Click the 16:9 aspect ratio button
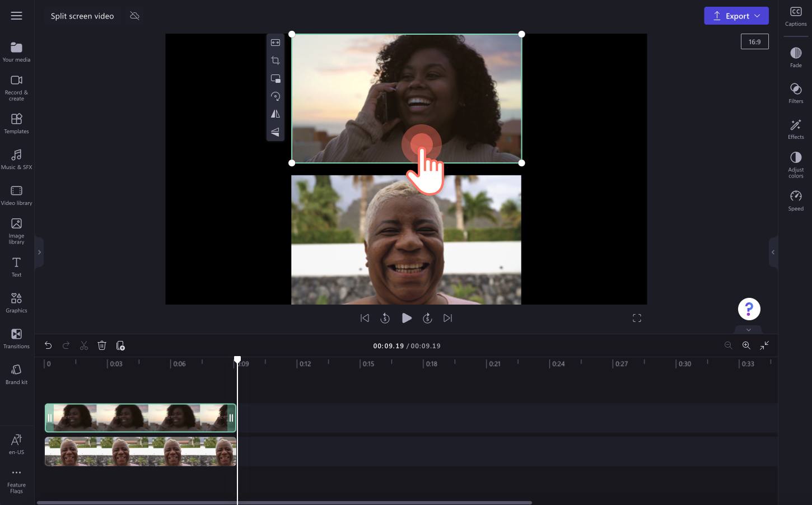The height and width of the screenshot is (505, 812). [x=754, y=41]
